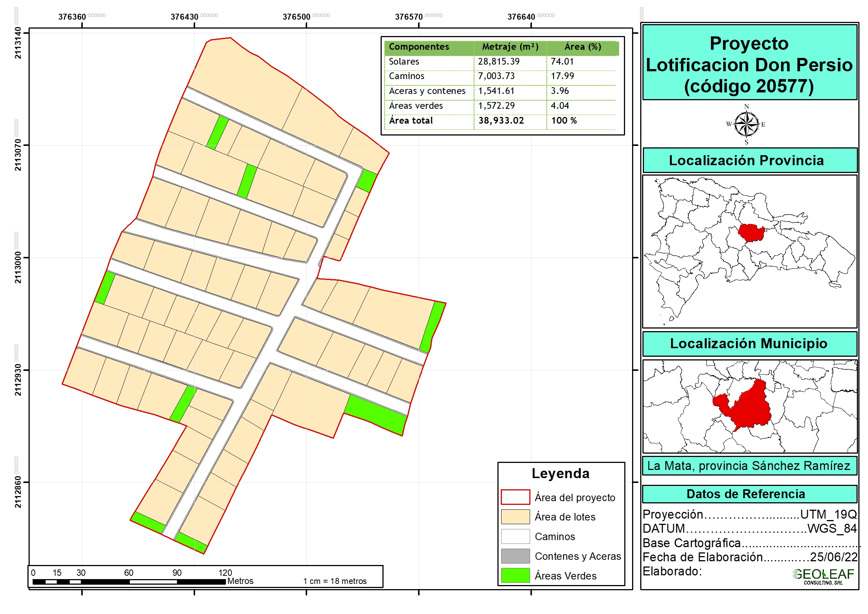868x614 pixels.
Task: Click the Datos de Referencia header
Action: point(746,494)
